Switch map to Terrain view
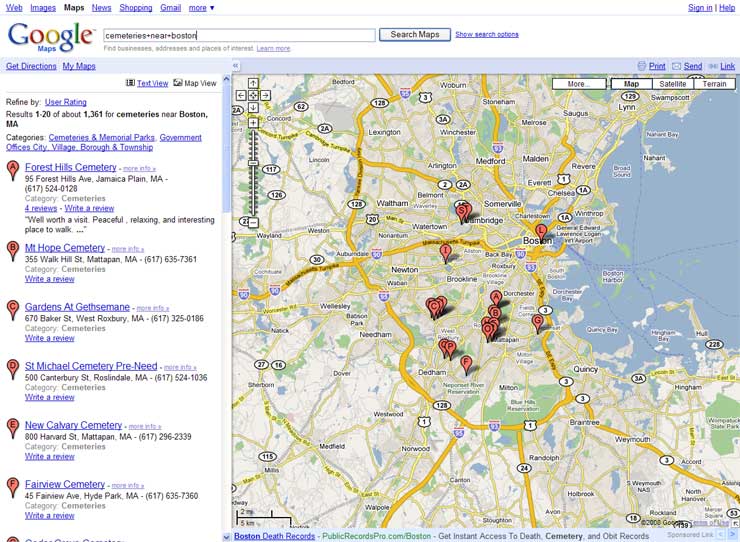The height and width of the screenshot is (542, 740). 714,84
